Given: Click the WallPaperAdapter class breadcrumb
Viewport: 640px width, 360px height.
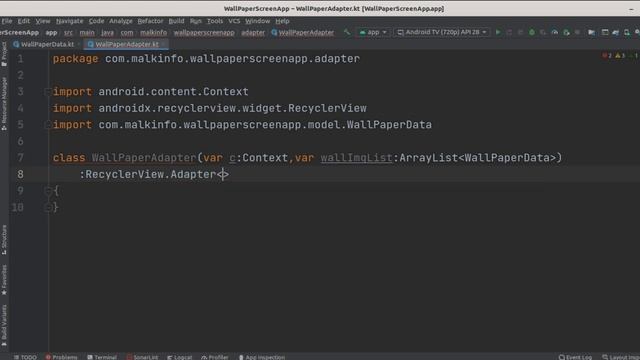Looking at the screenshot, I should click(x=302, y=32).
